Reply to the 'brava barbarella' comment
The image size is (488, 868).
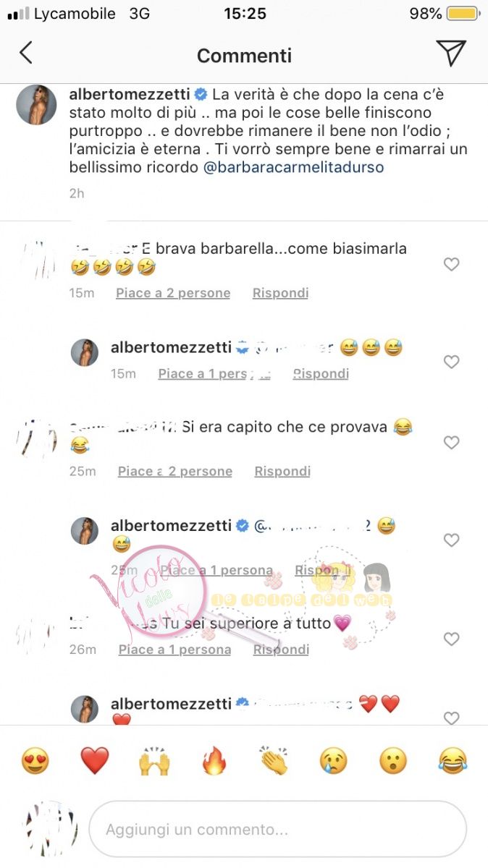[x=280, y=293]
